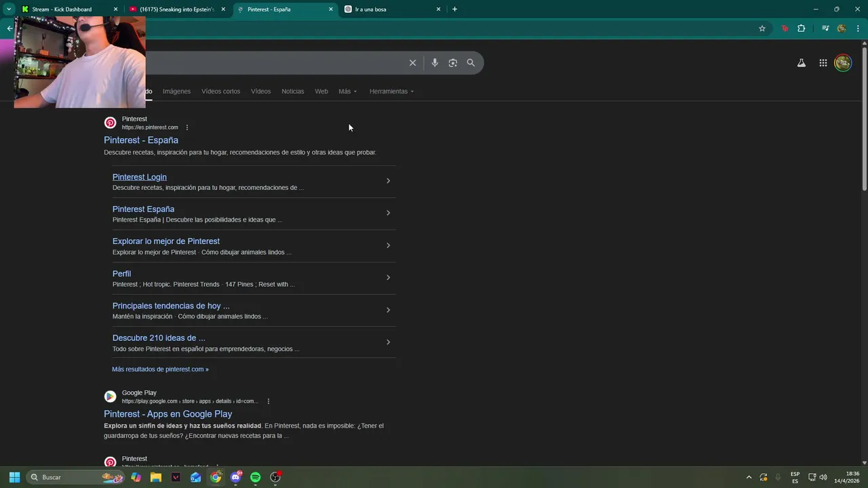This screenshot has width=868, height=488.
Task: Open File Explorer from the taskbar
Action: (156, 477)
